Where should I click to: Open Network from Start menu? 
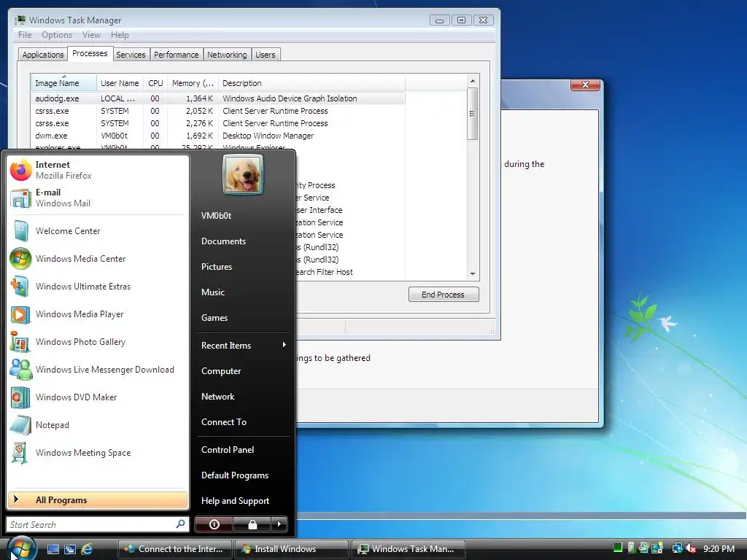[x=243, y=396]
